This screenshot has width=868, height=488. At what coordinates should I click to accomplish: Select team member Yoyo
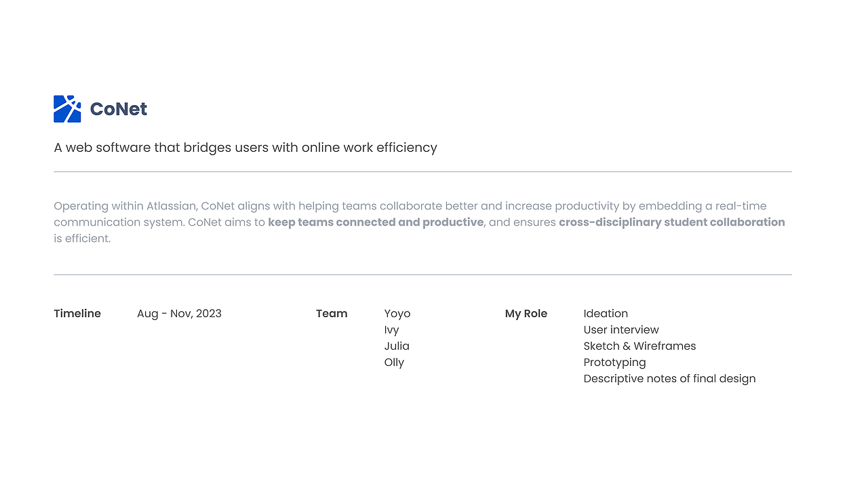point(397,314)
